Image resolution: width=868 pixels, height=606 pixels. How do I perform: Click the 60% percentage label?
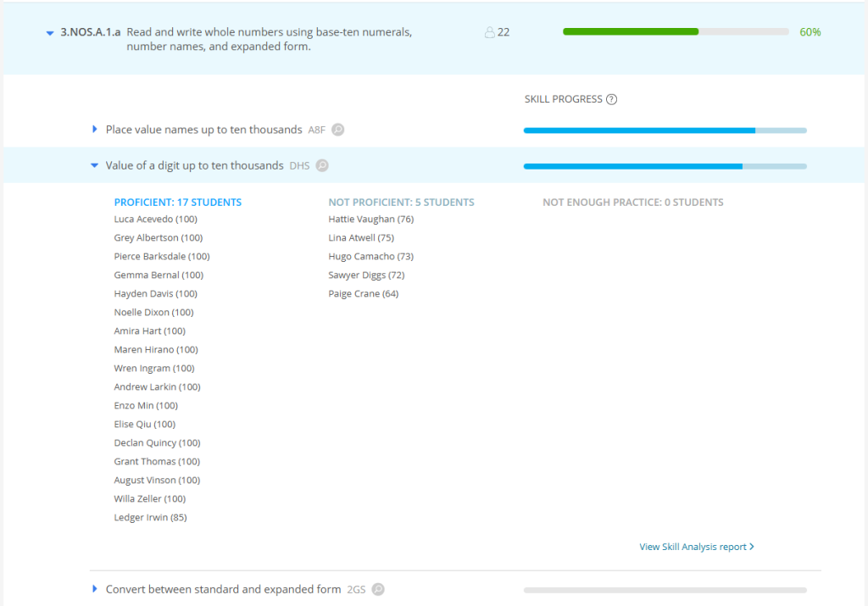pyautogui.click(x=810, y=32)
